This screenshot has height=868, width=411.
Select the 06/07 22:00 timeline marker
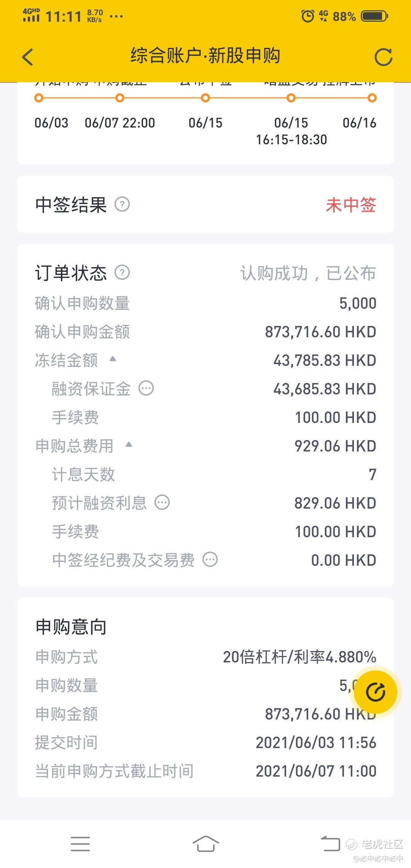point(120,98)
